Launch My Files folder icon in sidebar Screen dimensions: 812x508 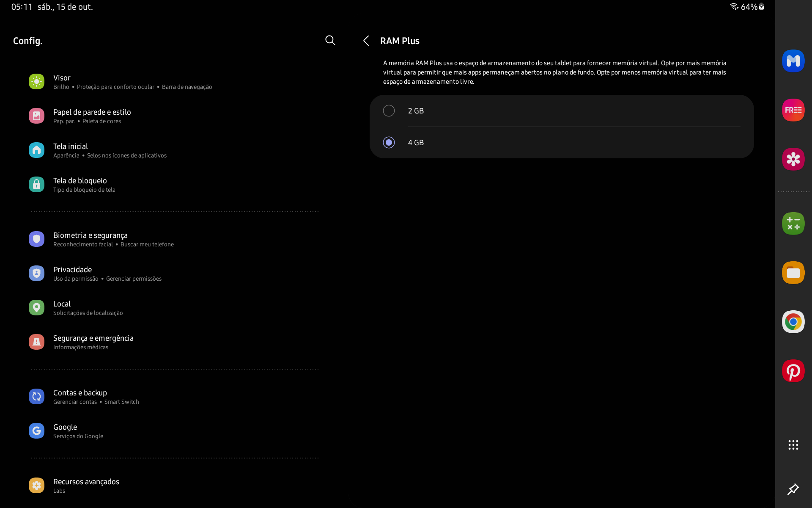(x=793, y=273)
